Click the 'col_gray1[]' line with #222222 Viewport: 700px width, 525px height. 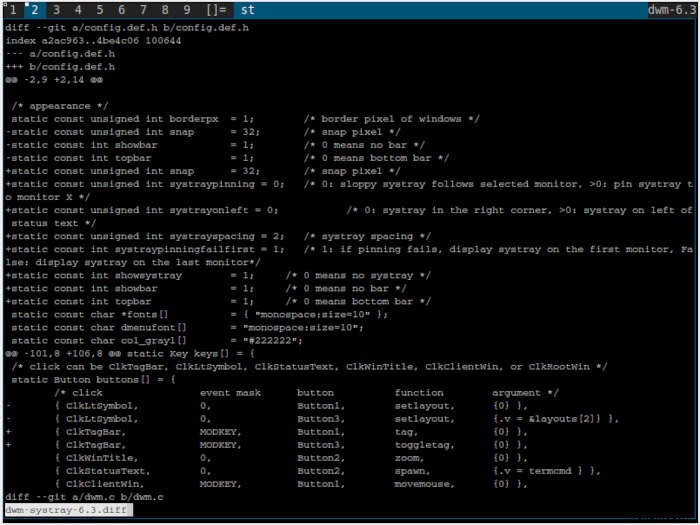click(x=157, y=341)
